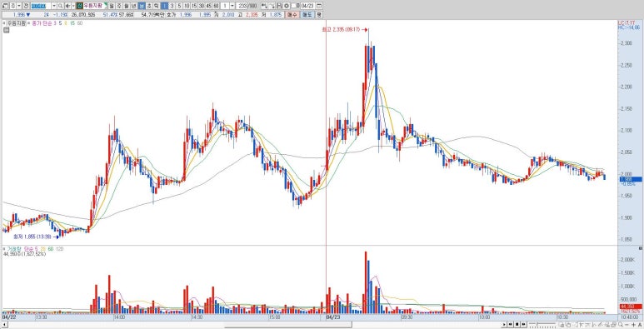Screen dimensions: 644x329
Task: Open the dropdown arrow next to the 주 box
Action: (x=19, y=6)
